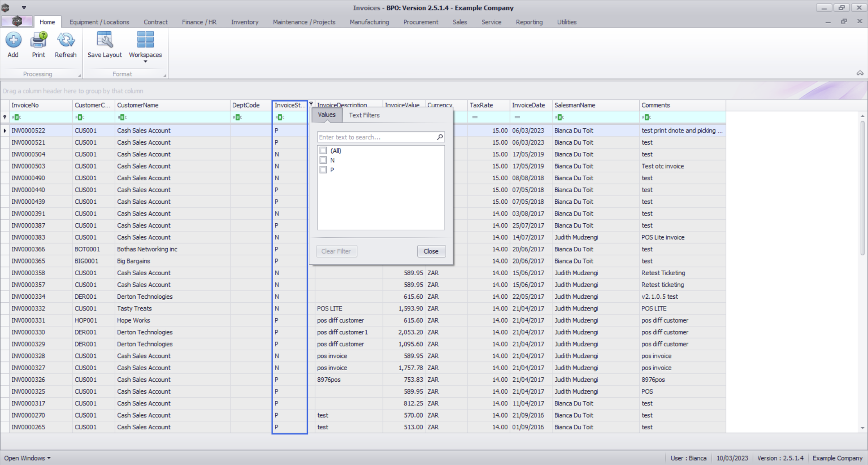Viewport: 868px width, 465px height.
Task: Click the Add invoice icon
Action: pyautogui.click(x=13, y=40)
